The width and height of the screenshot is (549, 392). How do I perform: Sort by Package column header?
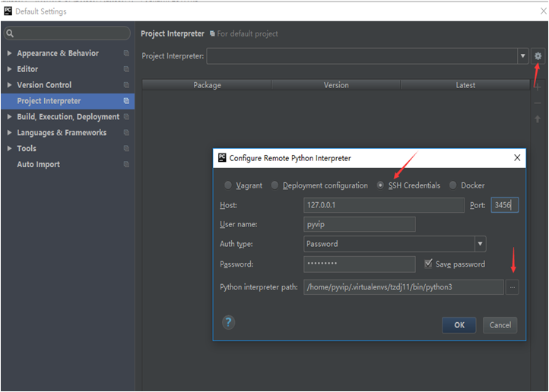click(x=207, y=85)
